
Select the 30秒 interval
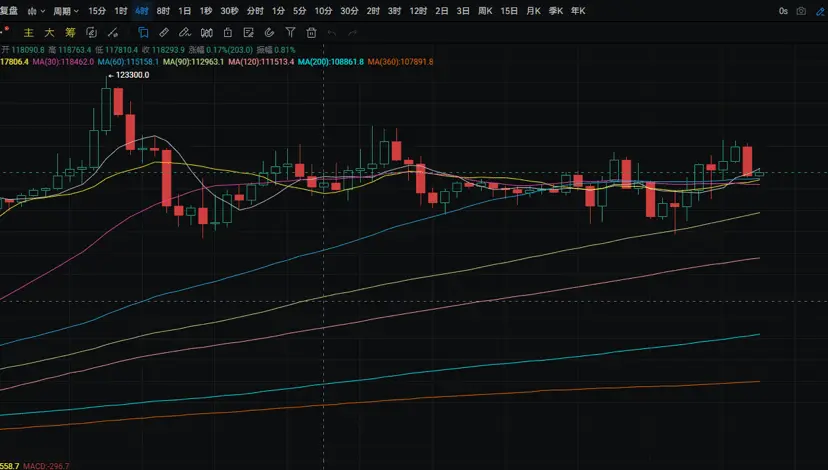(229, 11)
